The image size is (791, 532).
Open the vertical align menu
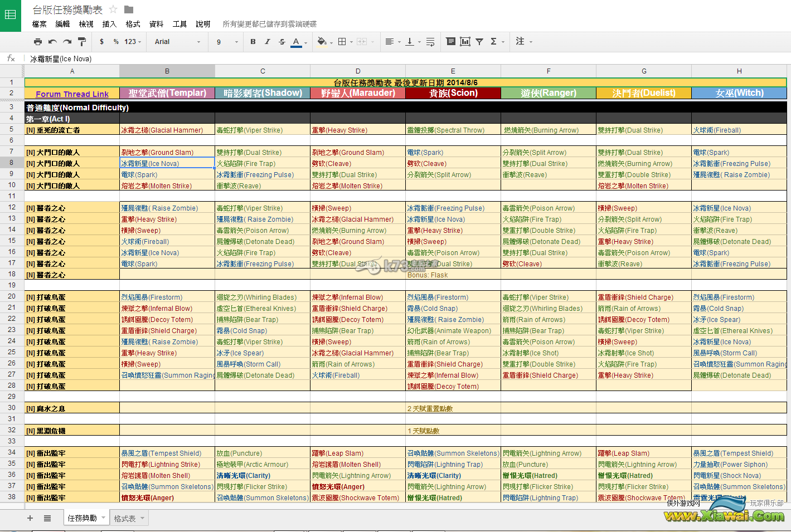413,42
